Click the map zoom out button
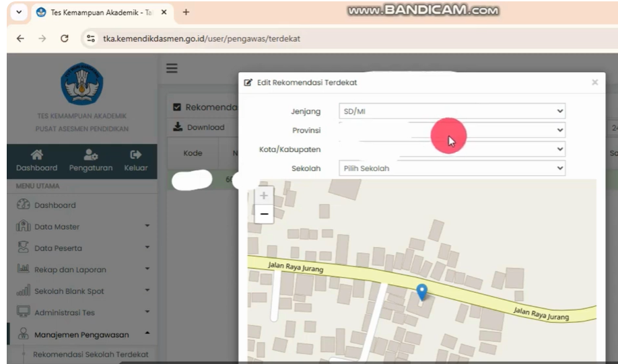 pyautogui.click(x=264, y=215)
